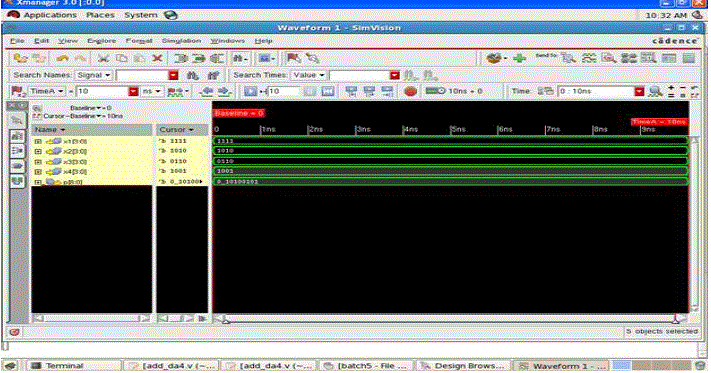
Task: Open the Format menu
Action: pyautogui.click(x=139, y=41)
